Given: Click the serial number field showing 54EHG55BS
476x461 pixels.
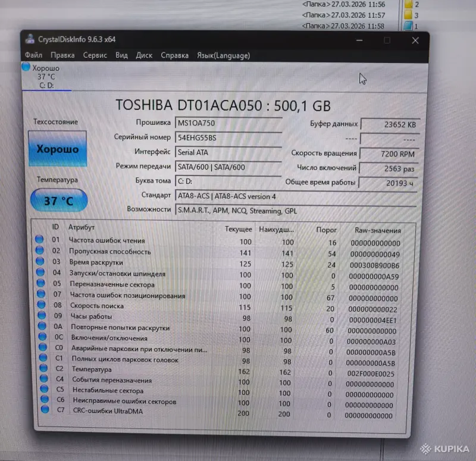Looking at the screenshot, I should coord(232,137).
